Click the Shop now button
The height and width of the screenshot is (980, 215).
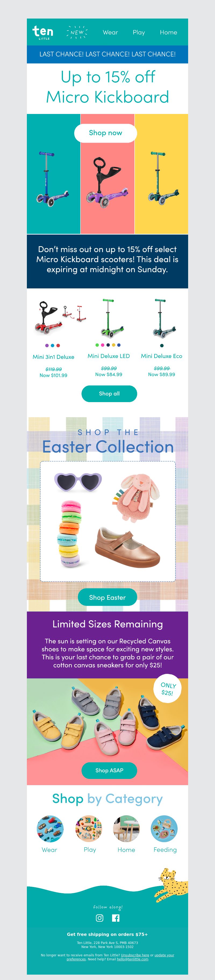pyautogui.click(x=105, y=133)
